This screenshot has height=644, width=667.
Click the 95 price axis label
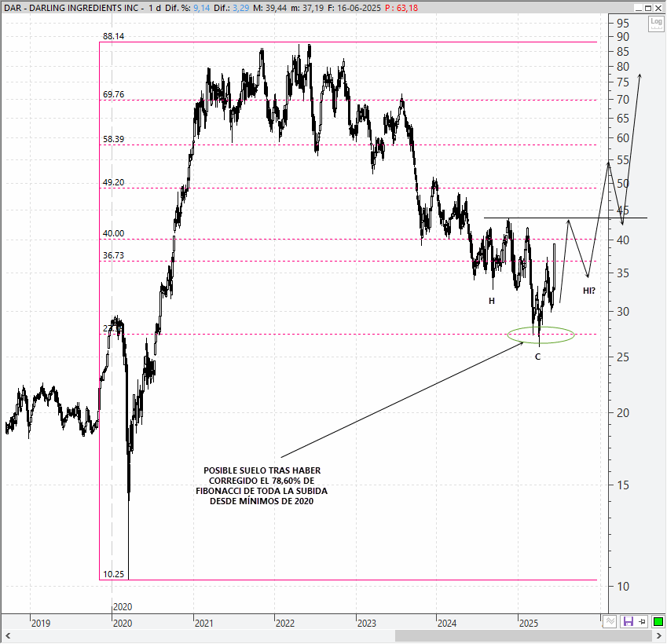623,24
